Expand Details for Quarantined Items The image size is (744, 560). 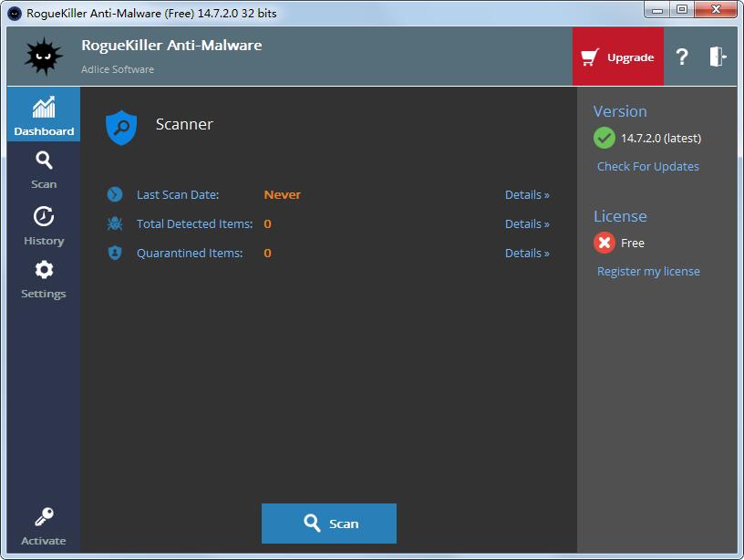pyautogui.click(x=527, y=253)
